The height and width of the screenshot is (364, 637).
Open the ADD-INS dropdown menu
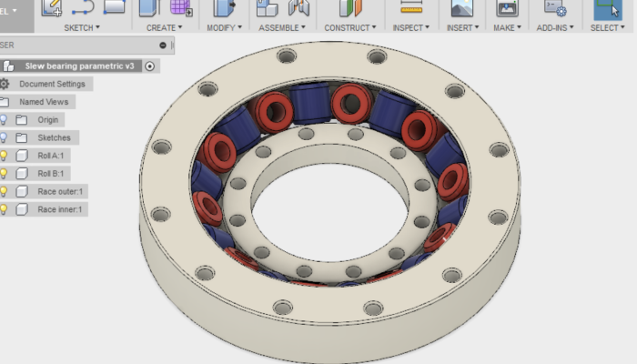tap(555, 27)
